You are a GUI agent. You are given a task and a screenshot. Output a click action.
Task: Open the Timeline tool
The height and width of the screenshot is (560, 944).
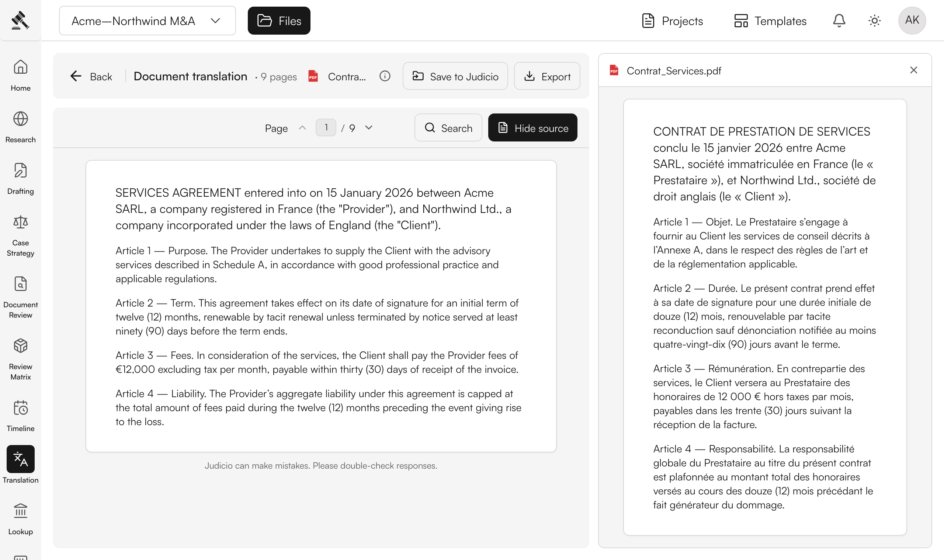coord(20,416)
